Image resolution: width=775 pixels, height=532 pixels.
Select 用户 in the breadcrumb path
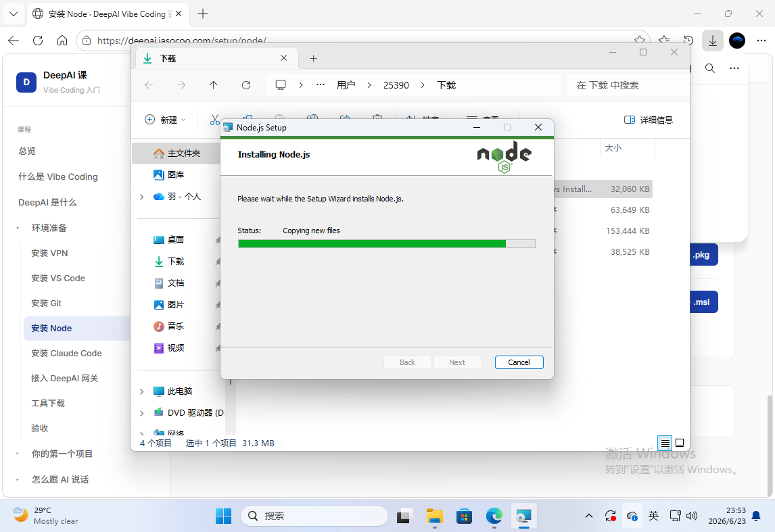coord(346,85)
